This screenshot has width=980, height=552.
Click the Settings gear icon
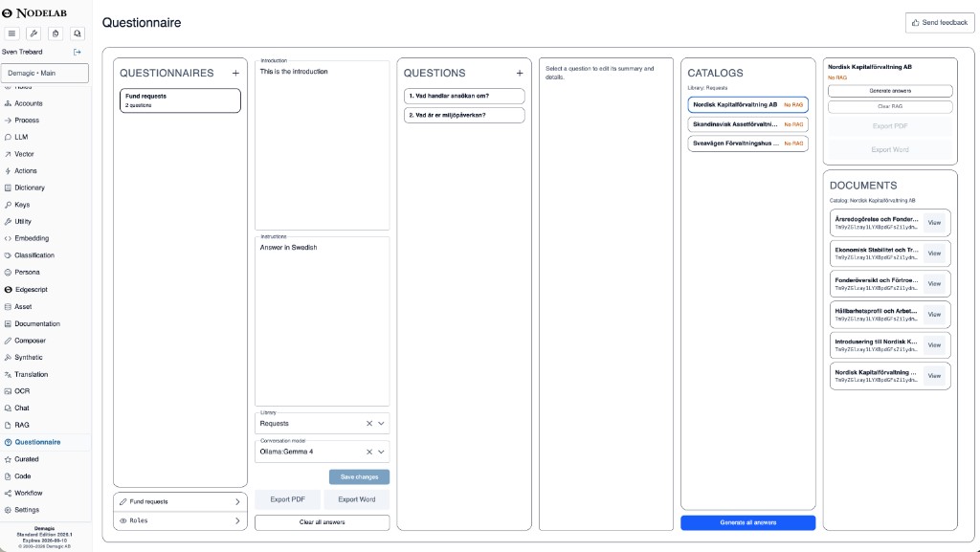click(8, 510)
